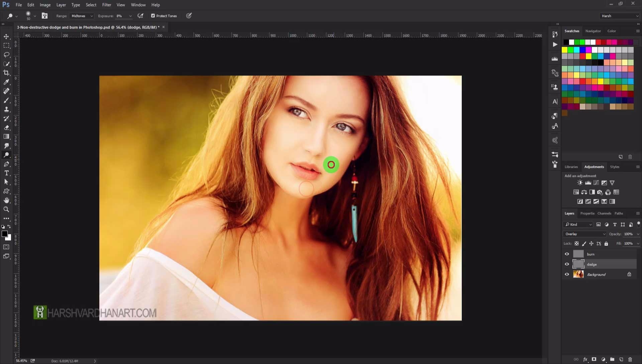Open the Exposure slider dropdown
The height and width of the screenshot is (364, 642).
tap(130, 16)
